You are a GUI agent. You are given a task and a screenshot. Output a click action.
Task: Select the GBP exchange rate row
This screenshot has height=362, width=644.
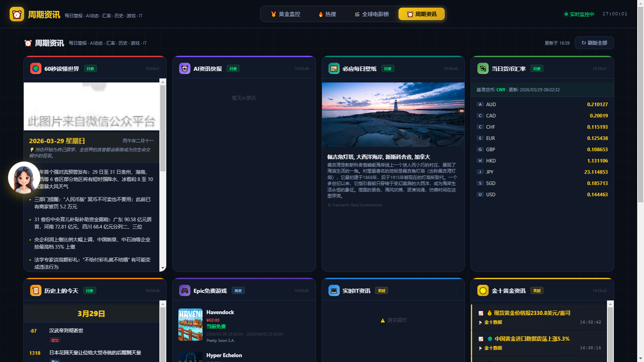coord(542,149)
